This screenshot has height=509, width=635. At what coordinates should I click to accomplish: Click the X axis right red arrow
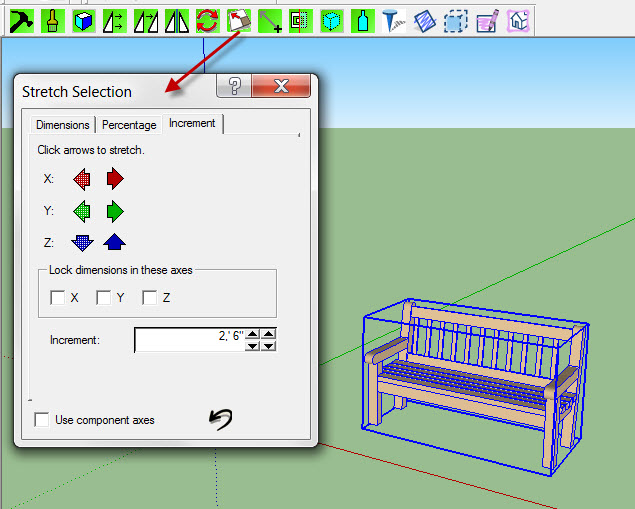point(115,179)
